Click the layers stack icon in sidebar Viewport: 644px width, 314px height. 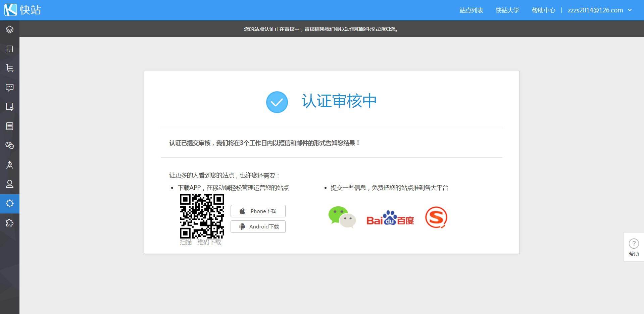[x=10, y=30]
